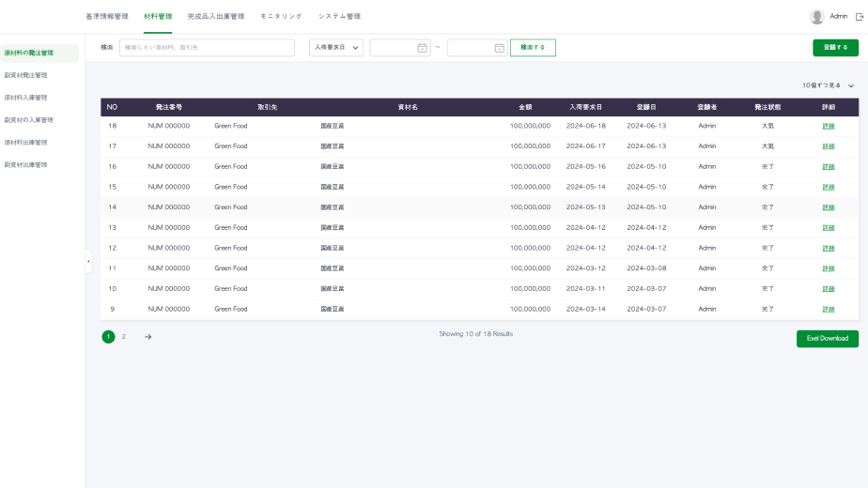Image resolution: width=868 pixels, height=488 pixels.
Task: Open 詳細 link for row 16
Action: (x=829, y=166)
